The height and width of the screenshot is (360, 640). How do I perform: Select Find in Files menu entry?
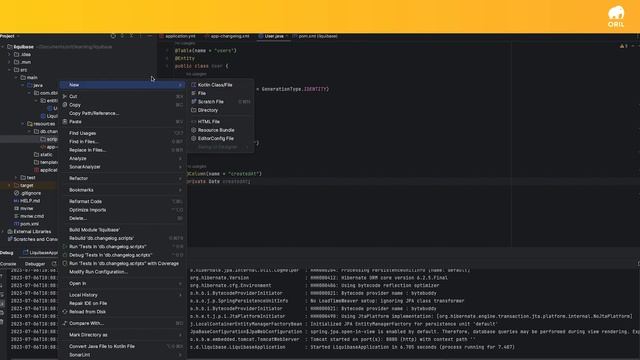(x=122, y=142)
